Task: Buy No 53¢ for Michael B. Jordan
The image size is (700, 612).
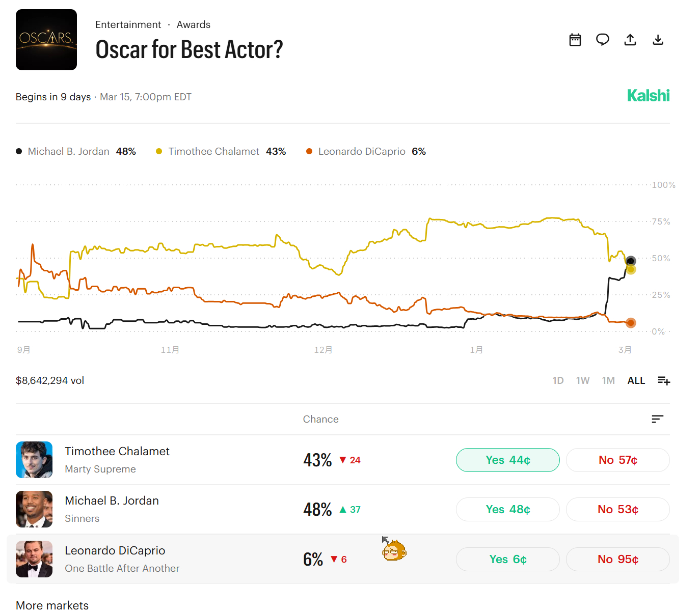Action: click(617, 509)
